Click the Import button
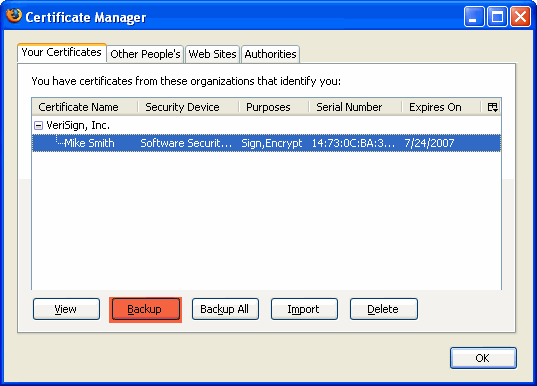This screenshot has width=537, height=386. (x=304, y=309)
